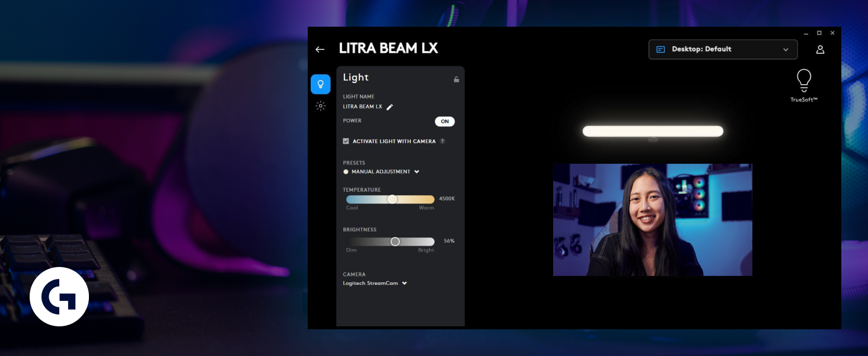Open the Desktop: Default profile dropdown
The image size is (868, 356).
tap(723, 49)
